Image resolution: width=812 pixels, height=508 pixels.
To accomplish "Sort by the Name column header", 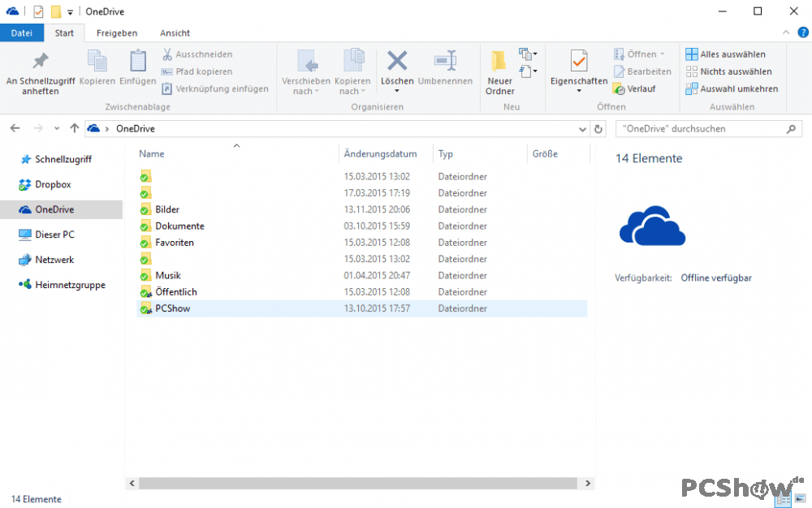I will pos(151,153).
